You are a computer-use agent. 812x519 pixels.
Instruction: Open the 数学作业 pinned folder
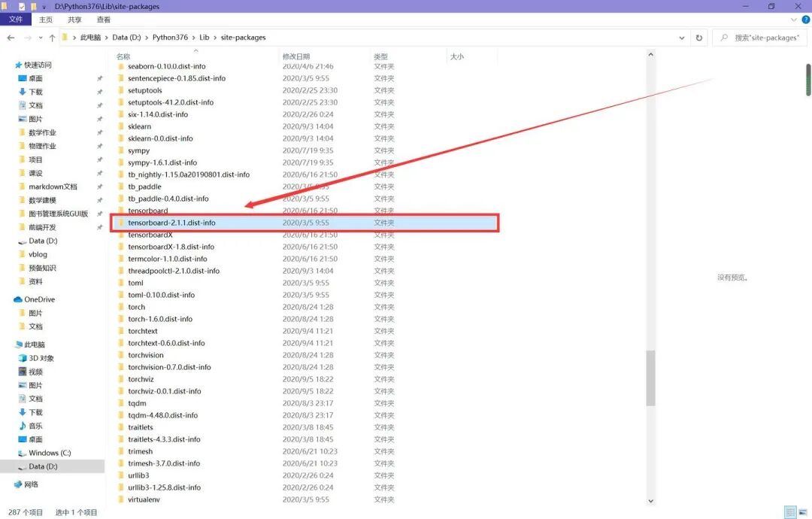coord(42,132)
